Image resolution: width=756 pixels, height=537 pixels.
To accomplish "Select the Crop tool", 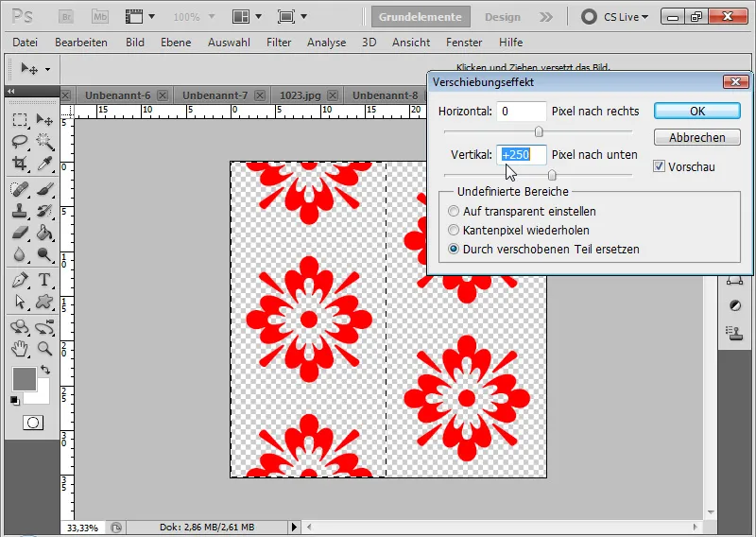I will (x=20, y=163).
